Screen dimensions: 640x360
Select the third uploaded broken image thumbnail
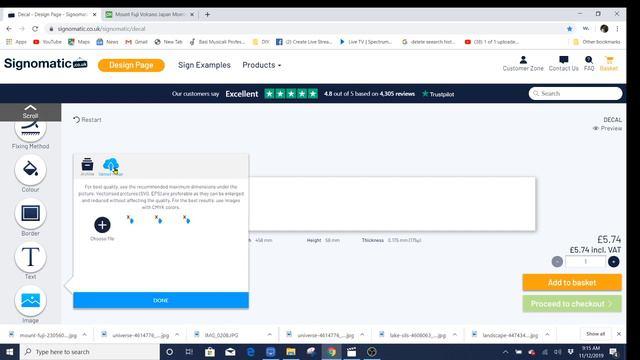tap(187, 220)
